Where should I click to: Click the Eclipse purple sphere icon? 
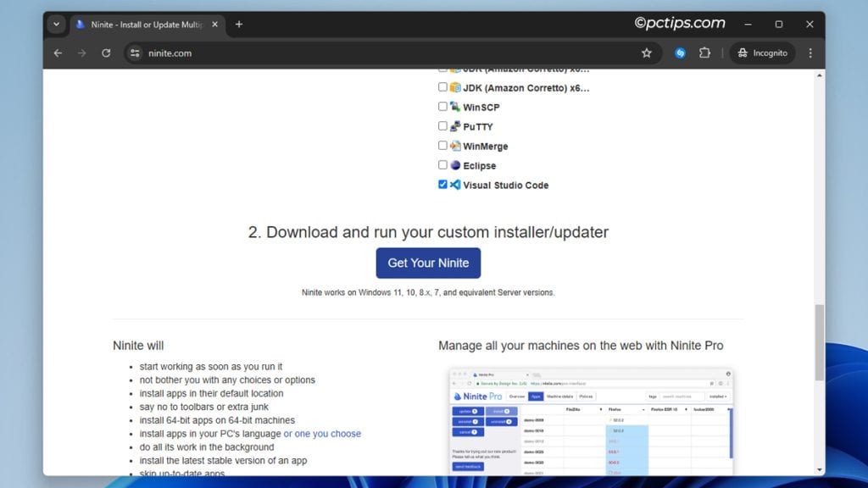click(x=453, y=165)
